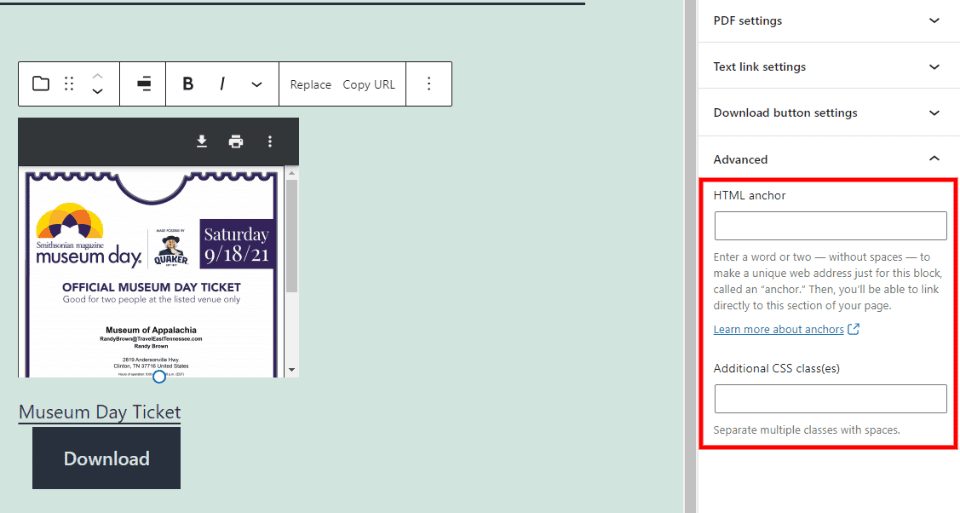This screenshot has width=960, height=513.
Task: Click the HTML anchor input field
Action: [830, 226]
